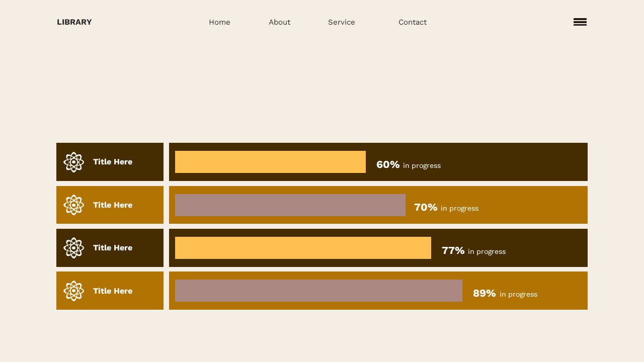644x362 pixels.
Task: Expand the fourth Title Here panel
Action: 110,291
